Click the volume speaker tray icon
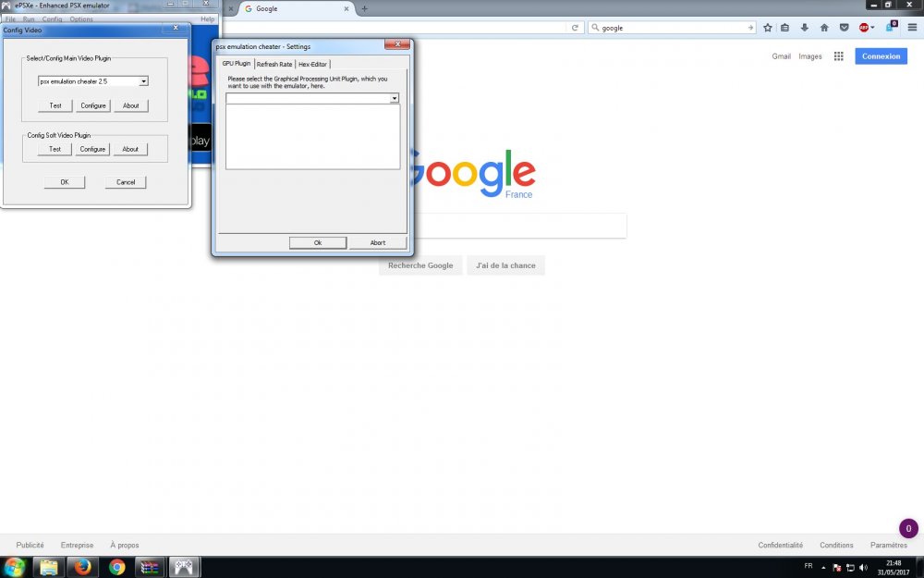This screenshot has width=924, height=578. 863,568
